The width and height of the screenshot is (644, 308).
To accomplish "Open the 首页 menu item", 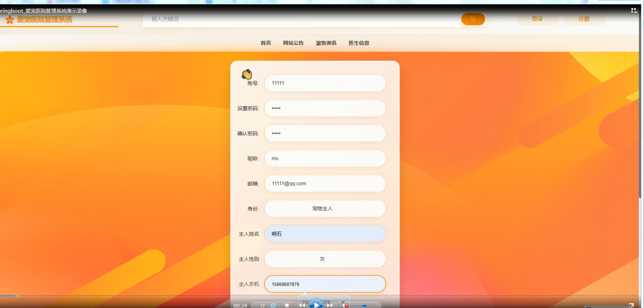I will [x=266, y=43].
